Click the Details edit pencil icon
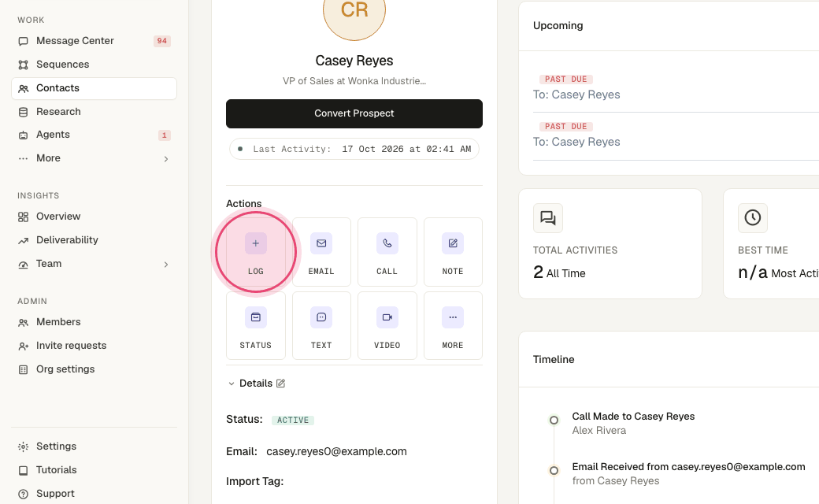The image size is (819, 504). (280, 384)
